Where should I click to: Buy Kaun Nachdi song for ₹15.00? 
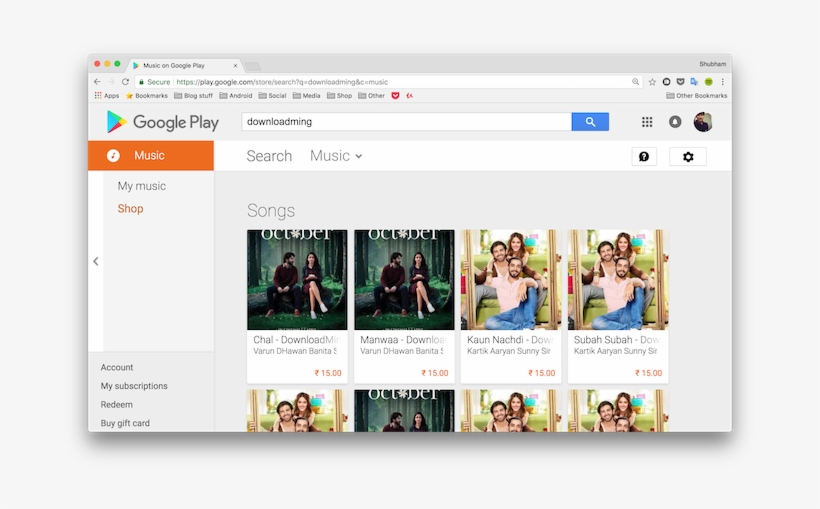[542, 373]
